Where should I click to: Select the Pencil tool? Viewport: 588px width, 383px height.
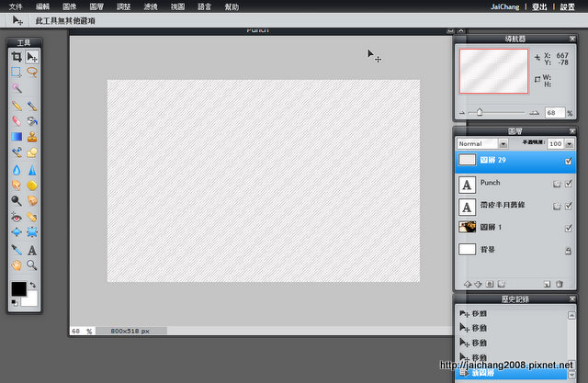point(17,106)
